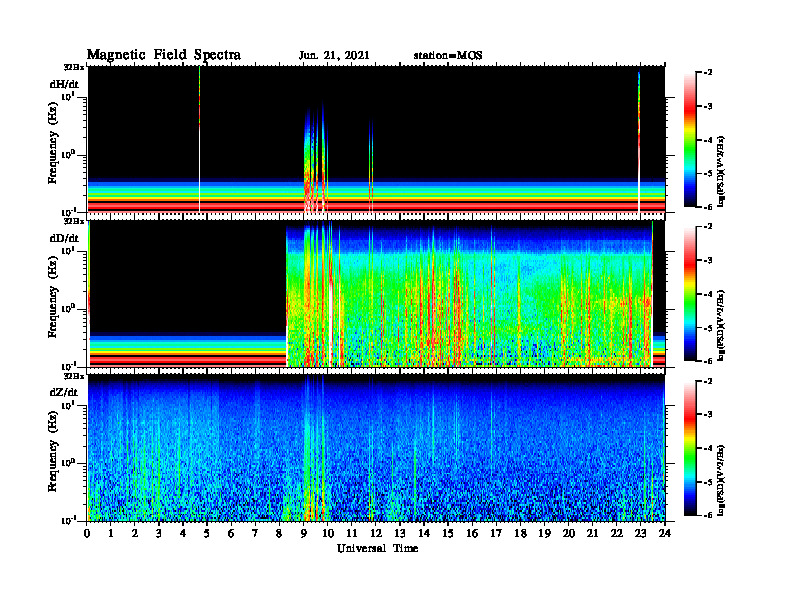Click the dD/dt panel color scale bar
The height and width of the screenshot is (612, 792).
(690, 294)
